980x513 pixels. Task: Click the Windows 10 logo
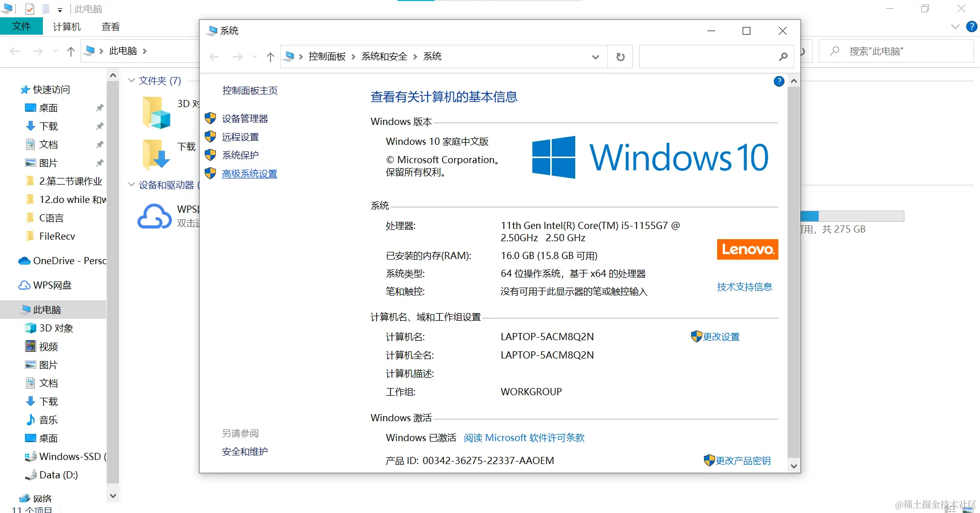(x=650, y=158)
